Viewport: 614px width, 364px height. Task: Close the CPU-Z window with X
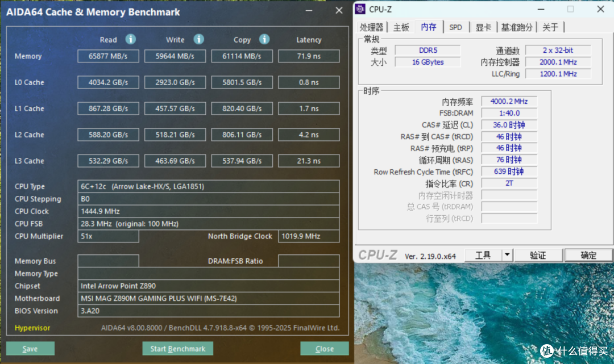tap(601, 9)
